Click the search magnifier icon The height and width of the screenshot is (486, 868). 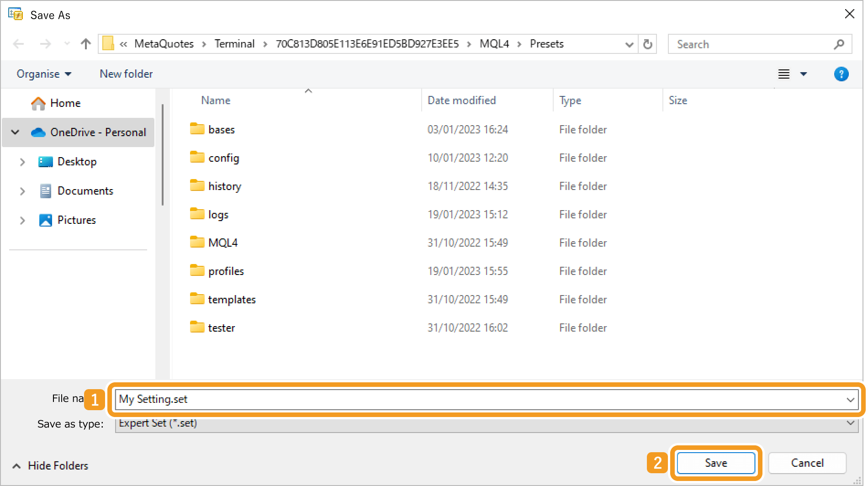(x=839, y=44)
